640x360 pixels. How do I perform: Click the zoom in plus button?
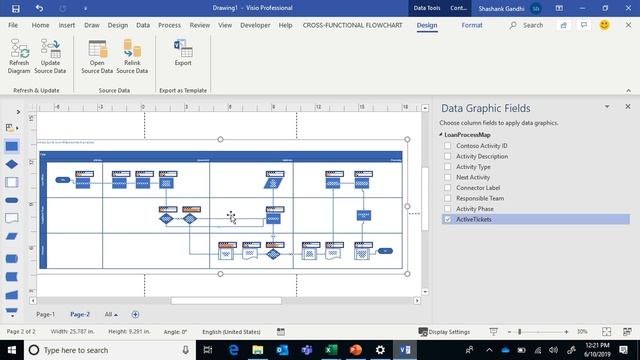point(566,332)
